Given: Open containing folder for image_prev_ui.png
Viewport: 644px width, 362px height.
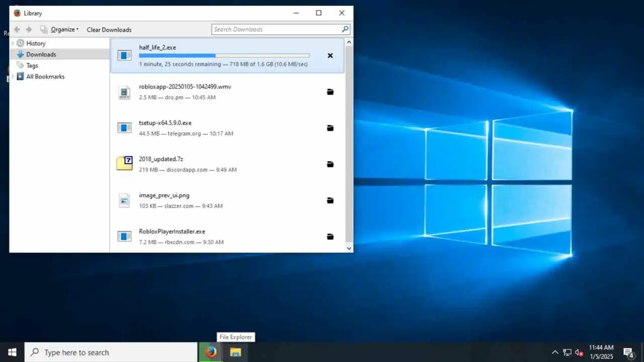Looking at the screenshot, I should click(x=330, y=201).
